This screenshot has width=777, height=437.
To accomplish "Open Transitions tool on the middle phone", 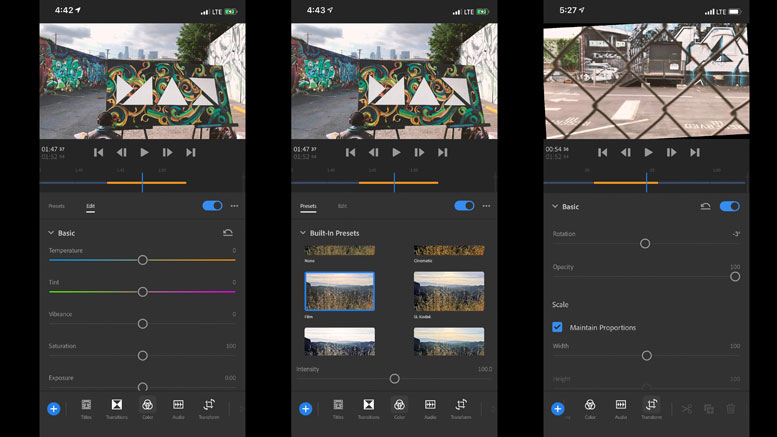I will pos(368,409).
